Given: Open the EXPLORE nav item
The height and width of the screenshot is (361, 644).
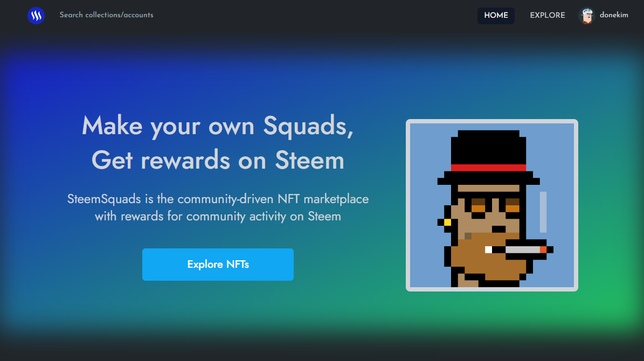Looking at the screenshot, I should tap(547, 16).
